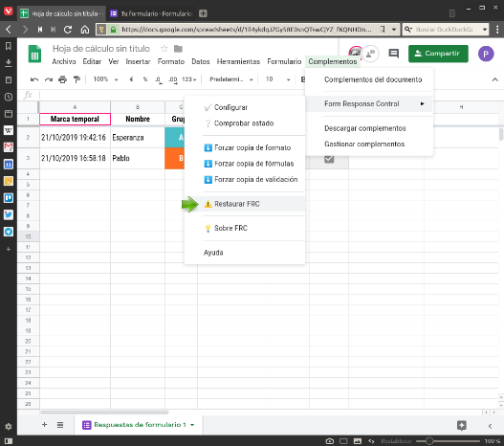This screenshot has height=446, width=504.
Task: Open the zoom 100% dropdown
Action: [x=106, y=79]
